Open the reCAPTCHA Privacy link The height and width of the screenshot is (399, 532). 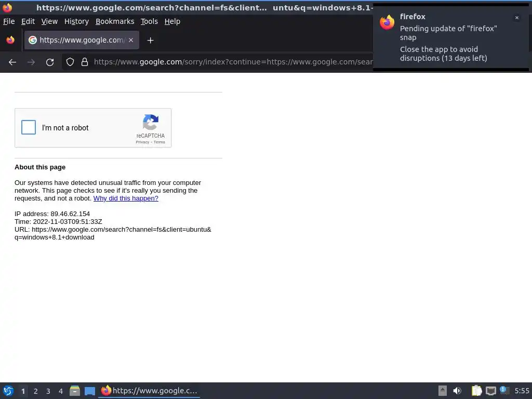coord(142,142)
